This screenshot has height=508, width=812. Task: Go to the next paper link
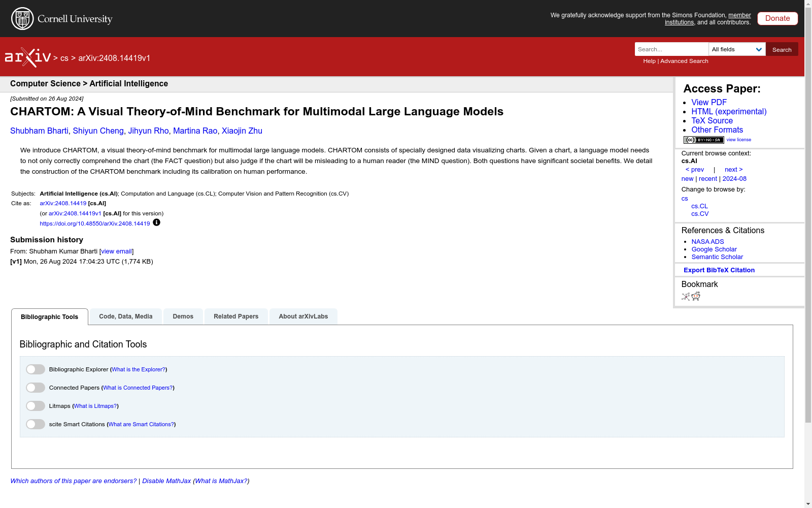coord(733,170)
